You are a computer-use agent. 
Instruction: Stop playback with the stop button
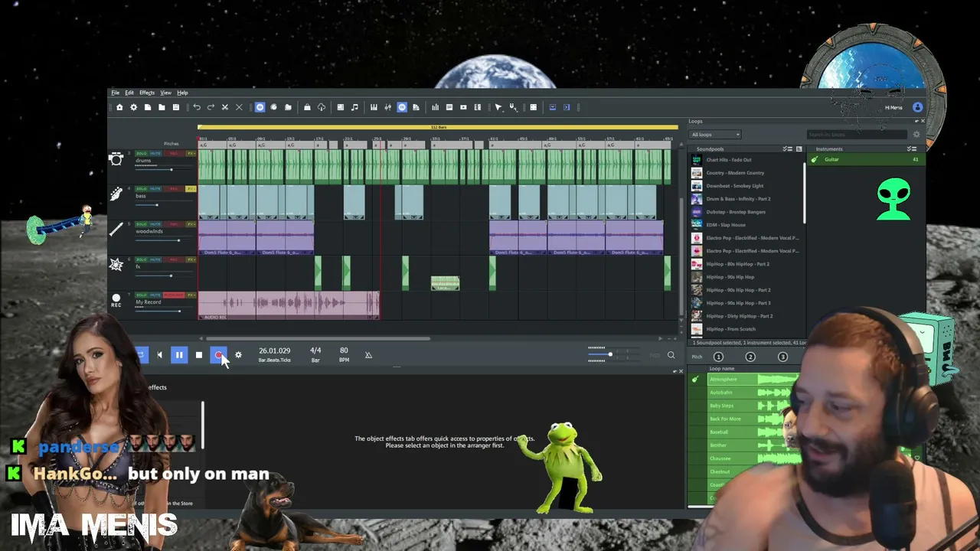point(199,355)
